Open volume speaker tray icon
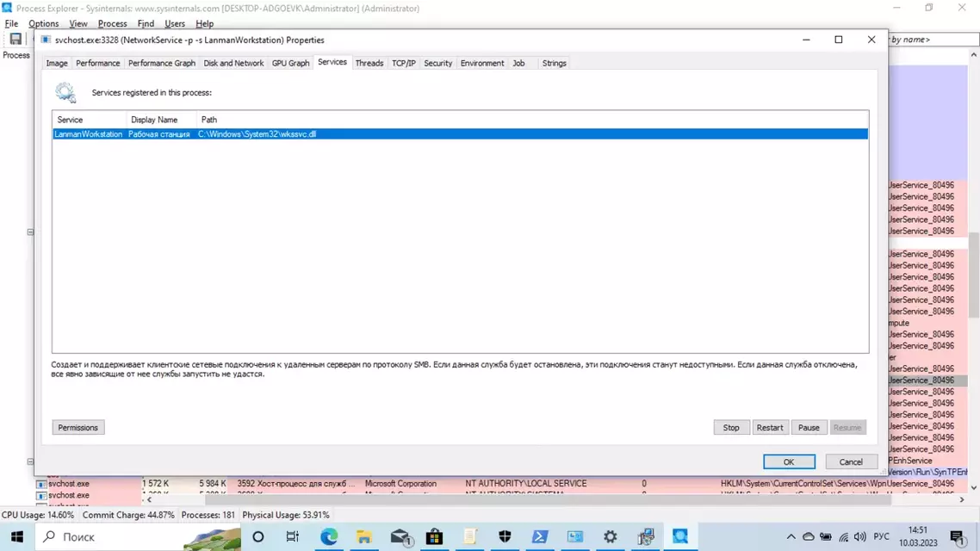This screenshot has height=551, width=980. point(860,536)
